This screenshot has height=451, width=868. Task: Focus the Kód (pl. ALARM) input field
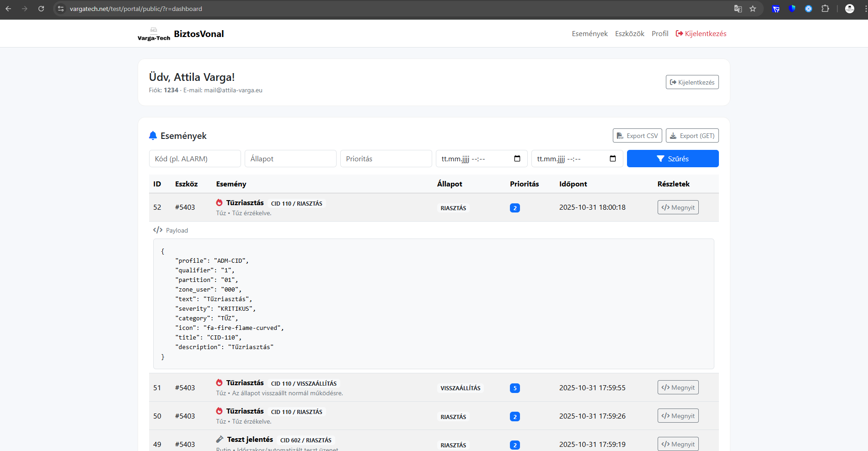[195, 159]
